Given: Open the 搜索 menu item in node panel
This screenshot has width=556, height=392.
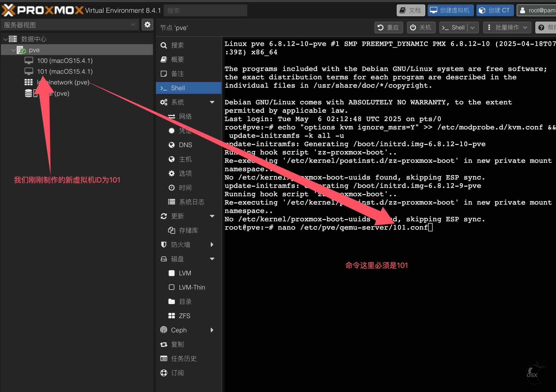Looking at the screenshot, I should (189, 45).
